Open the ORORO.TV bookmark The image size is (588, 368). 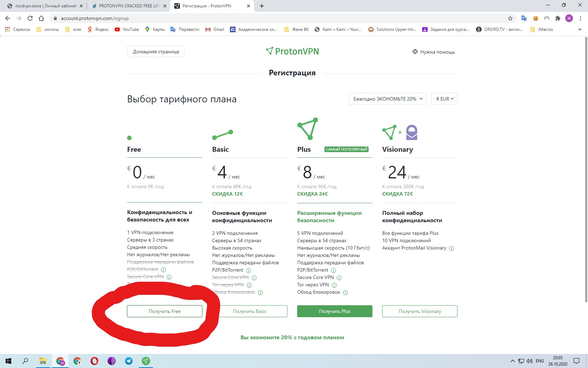coord(499,29)
